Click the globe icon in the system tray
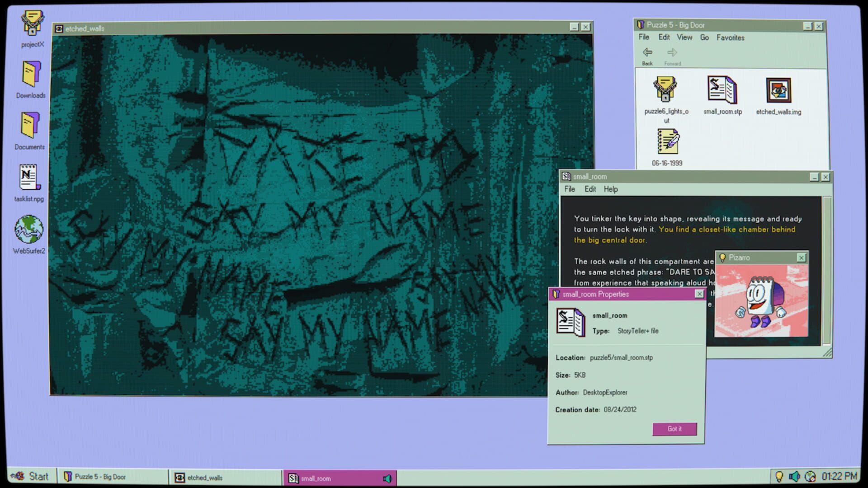The width and height of the screenshot is (868, 488). click(810, 477)
